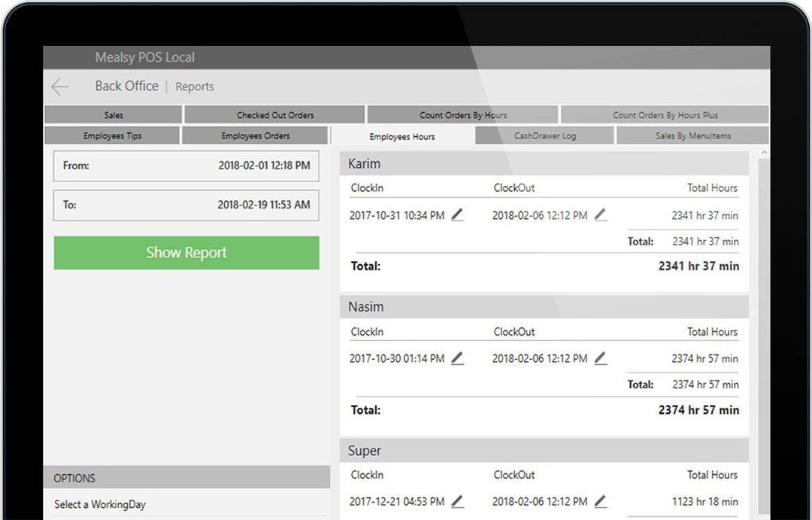The image size is (812, 520).
Task: Edit Super's ClockOut time pencil icon
Action: pos(600,501)
